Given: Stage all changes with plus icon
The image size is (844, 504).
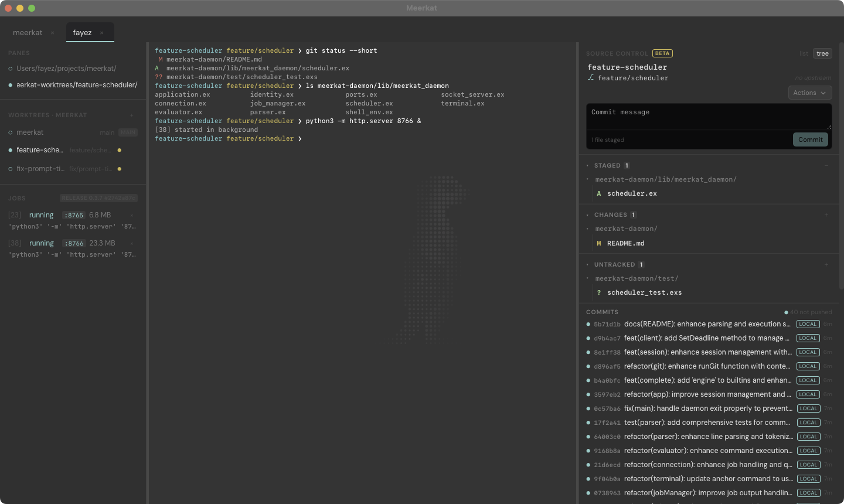Looking at the screenshot, I should [x=827, y=215].
